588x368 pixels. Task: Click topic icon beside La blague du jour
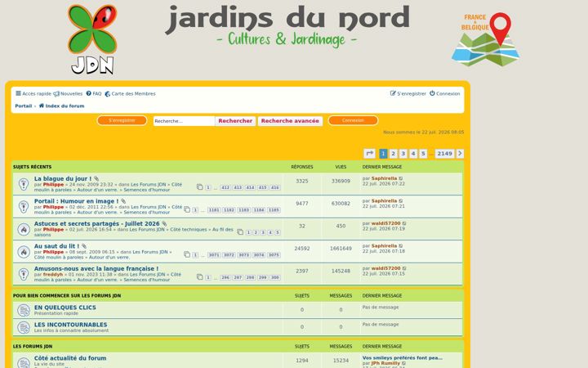coord(24,184)
